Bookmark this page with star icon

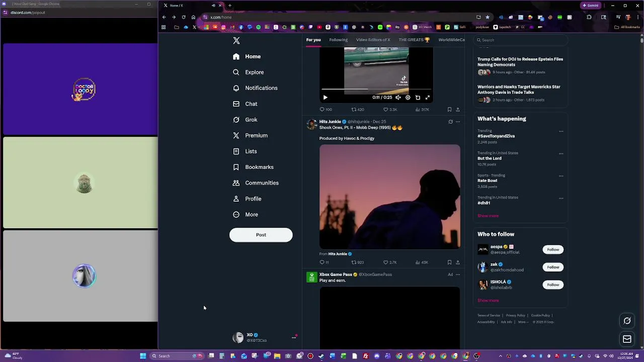point(487,17)
